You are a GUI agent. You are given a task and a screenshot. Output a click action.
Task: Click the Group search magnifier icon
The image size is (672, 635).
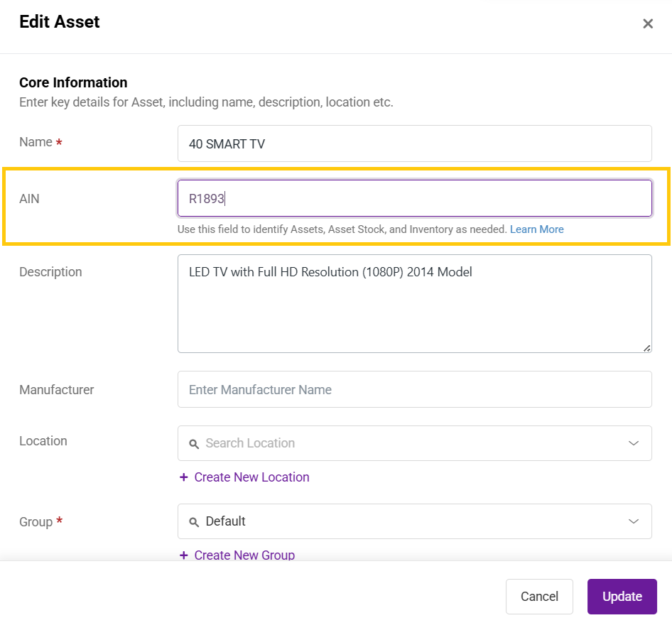coord(194,522)
